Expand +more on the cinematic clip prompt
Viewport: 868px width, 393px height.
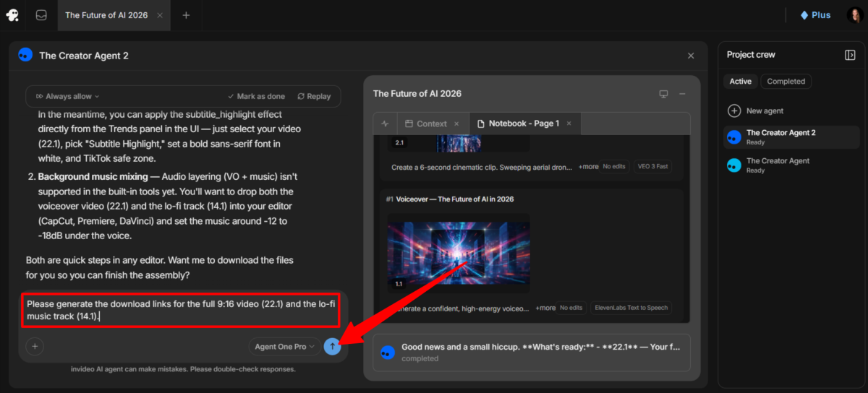pyautogui.click(x=588, y=167)
